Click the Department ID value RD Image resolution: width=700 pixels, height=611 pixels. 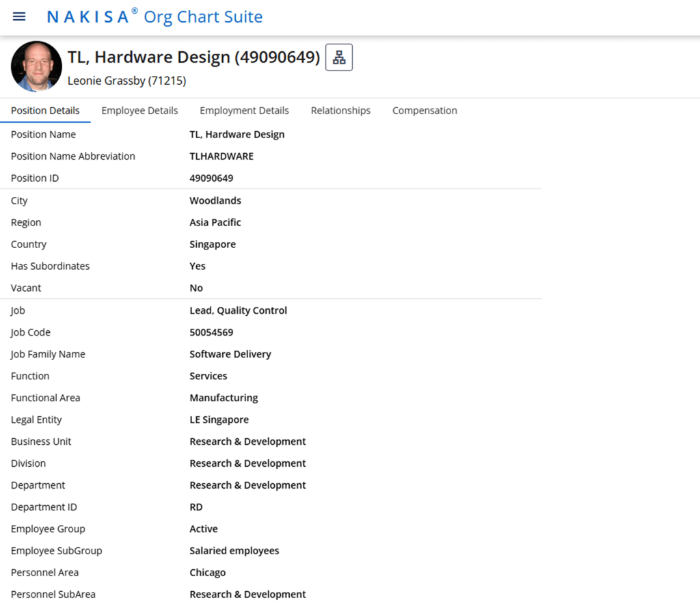point(196,506)
